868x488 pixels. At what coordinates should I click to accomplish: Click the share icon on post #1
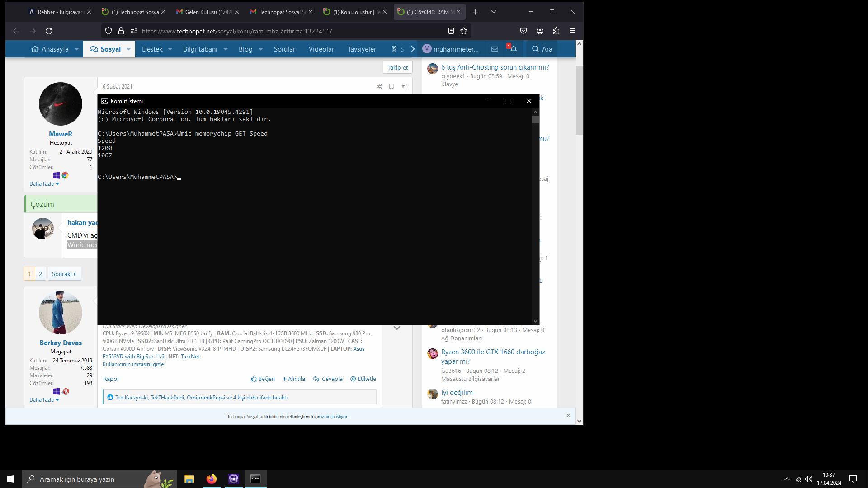pyautogui.click(x=379, y=87)
